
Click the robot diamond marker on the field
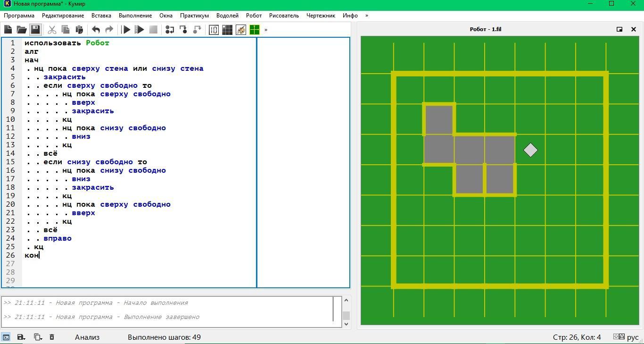530,150
